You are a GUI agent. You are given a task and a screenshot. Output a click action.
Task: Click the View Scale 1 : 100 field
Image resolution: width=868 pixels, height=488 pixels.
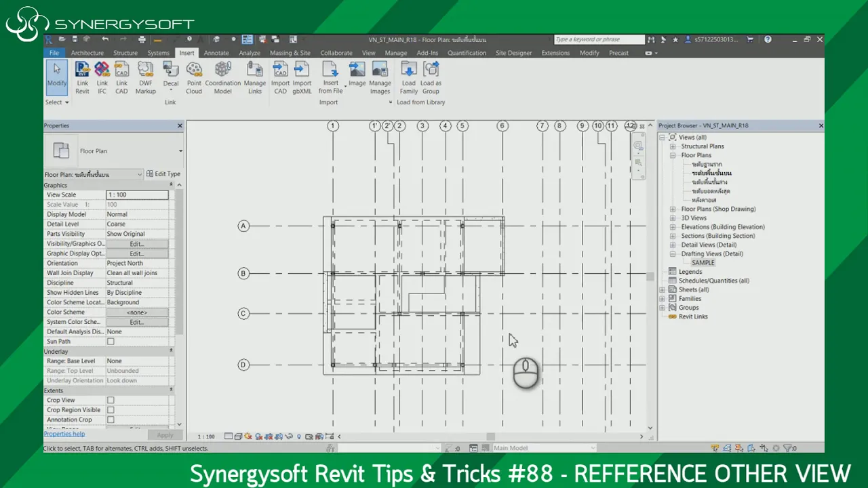(x=137, y=195)
